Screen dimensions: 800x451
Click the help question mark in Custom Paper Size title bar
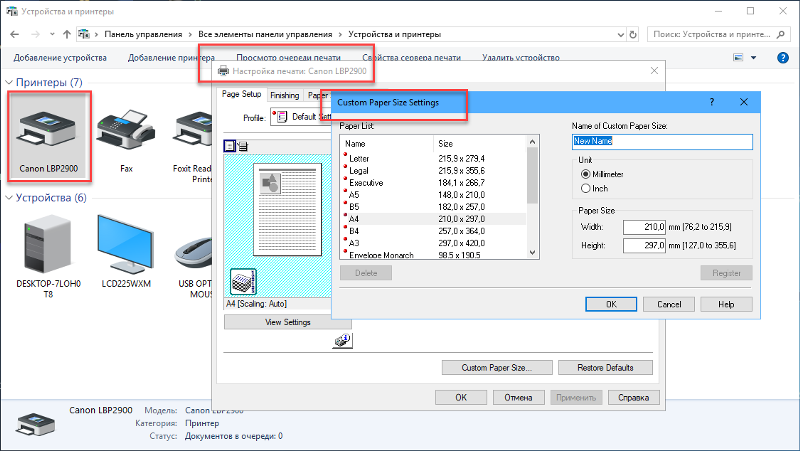pyautogui.click(x=711, y=102)
